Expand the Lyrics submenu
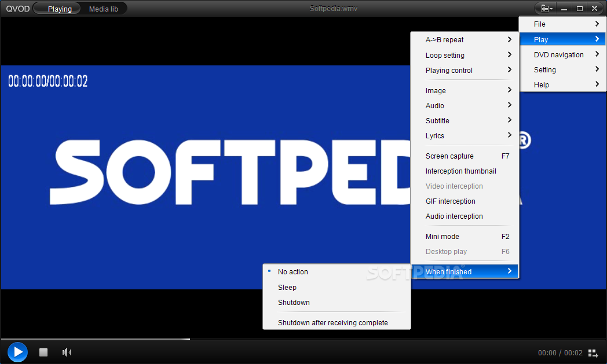607x364 pixels. point(465,136)
